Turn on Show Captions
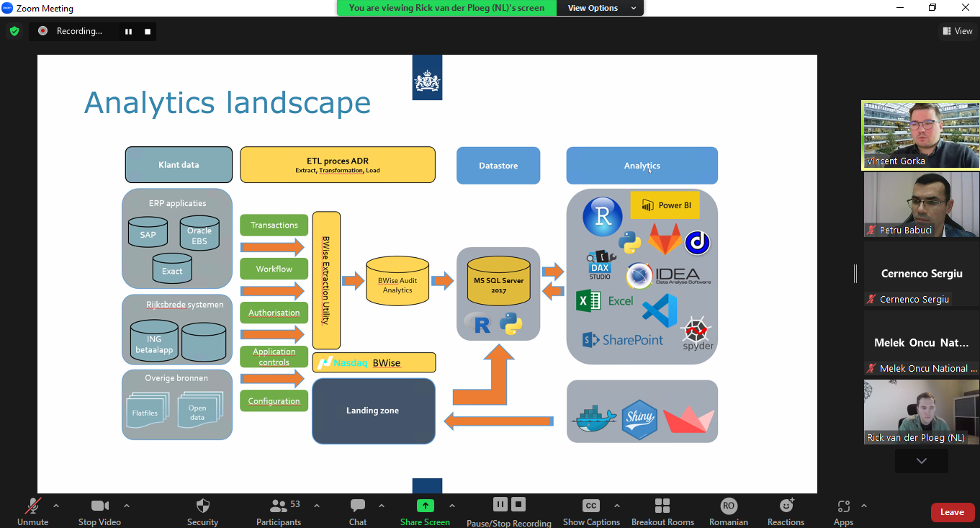The height and width of the screenshot is (528, 980). tap(591, 511)
